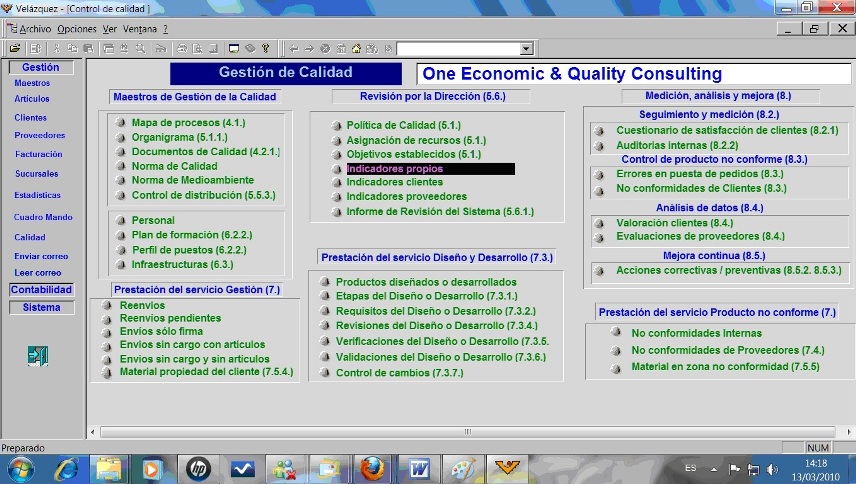Open the Paint palette taskbar icon
The image size is (856, 484).
pos(463,469)
